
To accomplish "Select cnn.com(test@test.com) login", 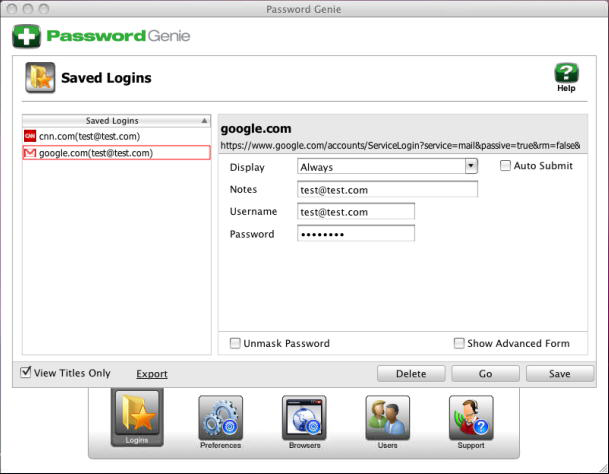I will (x=117, y=136).
